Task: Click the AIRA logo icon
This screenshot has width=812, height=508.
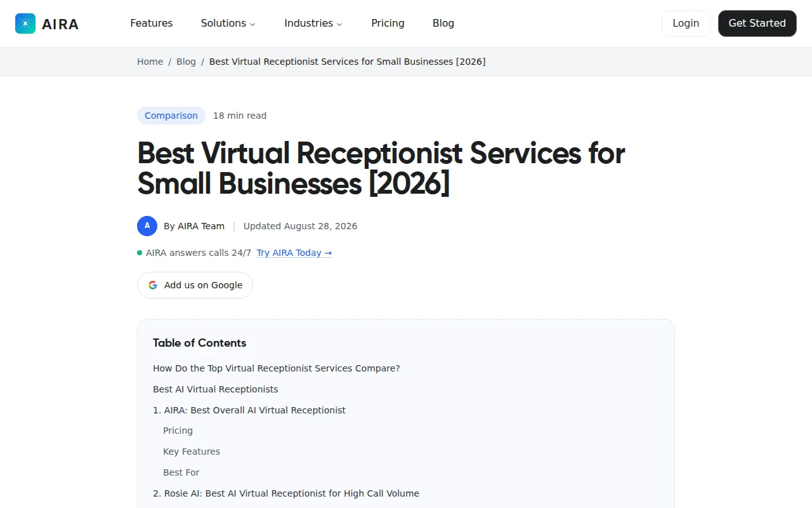Action: (25, 23)
